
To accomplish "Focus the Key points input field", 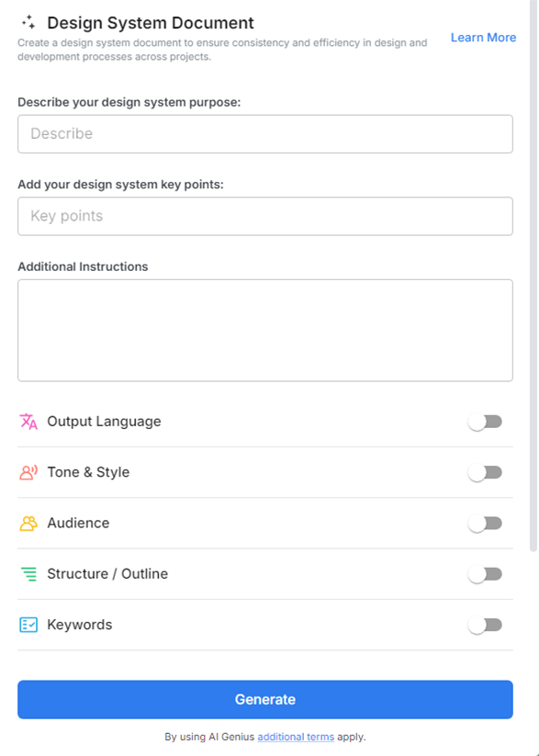I will click(x=264, y=216).
